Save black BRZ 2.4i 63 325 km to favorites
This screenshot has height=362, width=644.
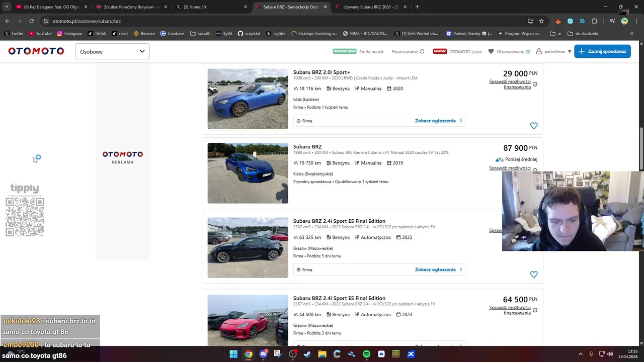tap(534, 275)
